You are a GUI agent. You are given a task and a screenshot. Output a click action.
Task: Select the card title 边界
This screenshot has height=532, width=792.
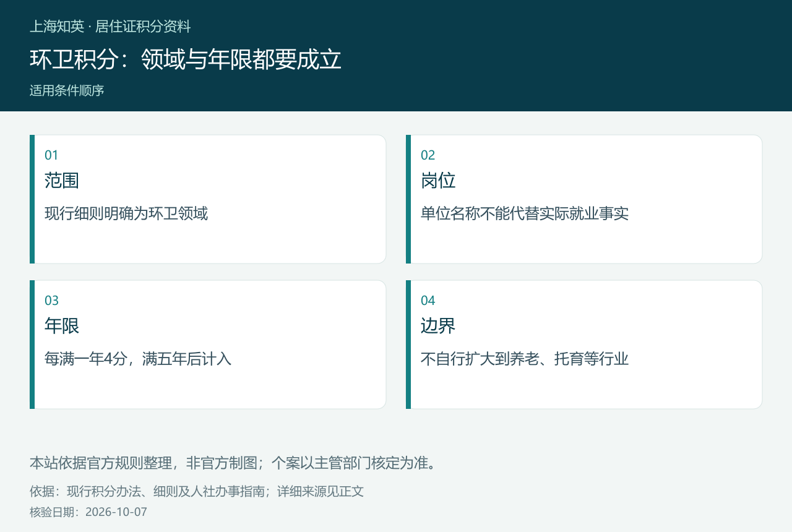coord(438,326)
